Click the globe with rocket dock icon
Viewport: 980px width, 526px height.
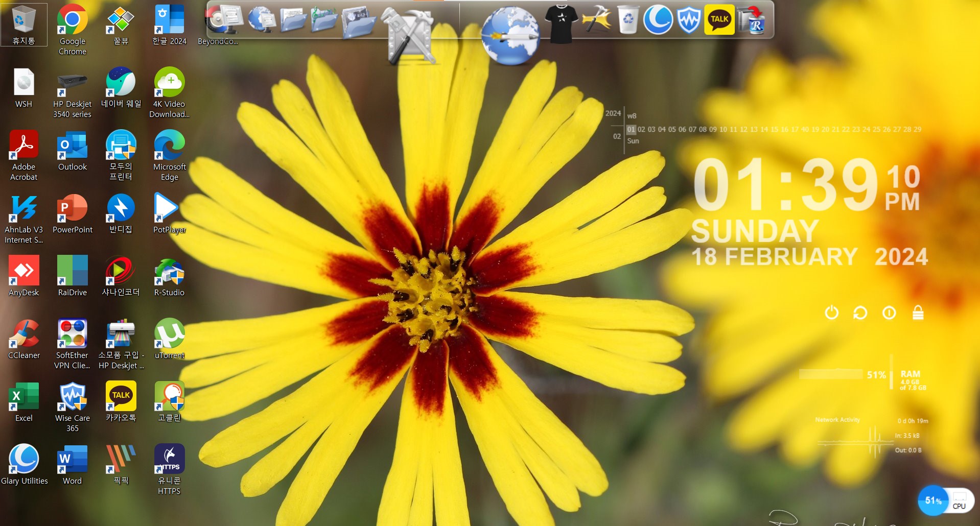pos(510,36)
